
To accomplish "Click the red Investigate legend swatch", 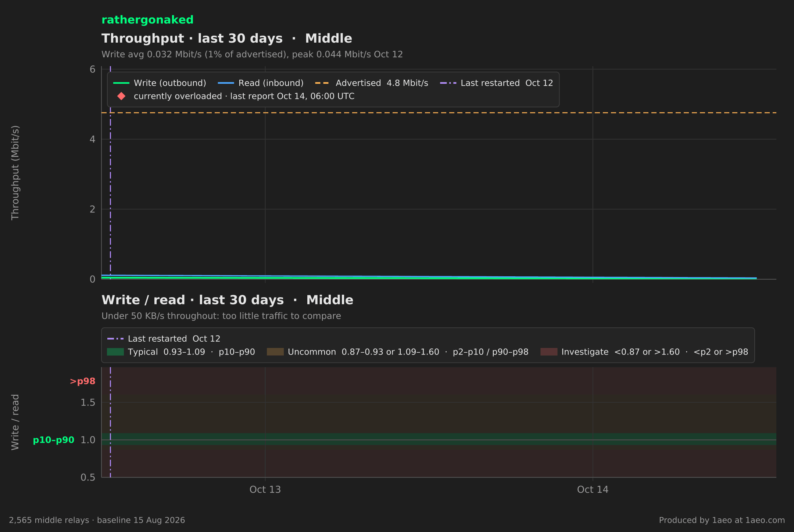I will pos(549,352).
